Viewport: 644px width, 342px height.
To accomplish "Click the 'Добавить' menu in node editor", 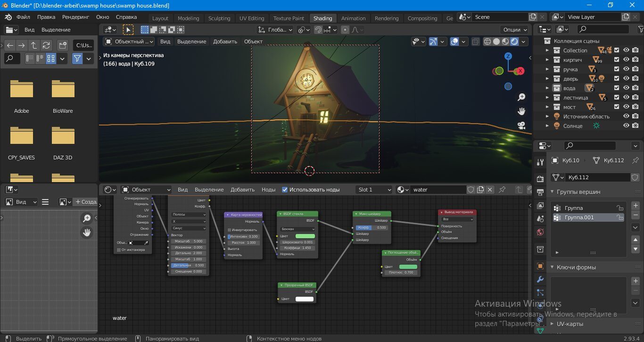I will [x=242, y=190].
